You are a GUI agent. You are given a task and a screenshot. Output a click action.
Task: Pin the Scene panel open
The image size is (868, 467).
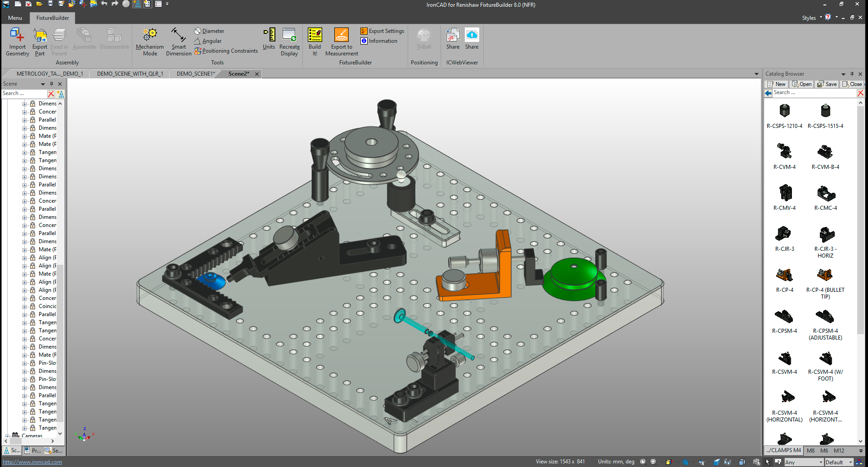coord(52,84)
